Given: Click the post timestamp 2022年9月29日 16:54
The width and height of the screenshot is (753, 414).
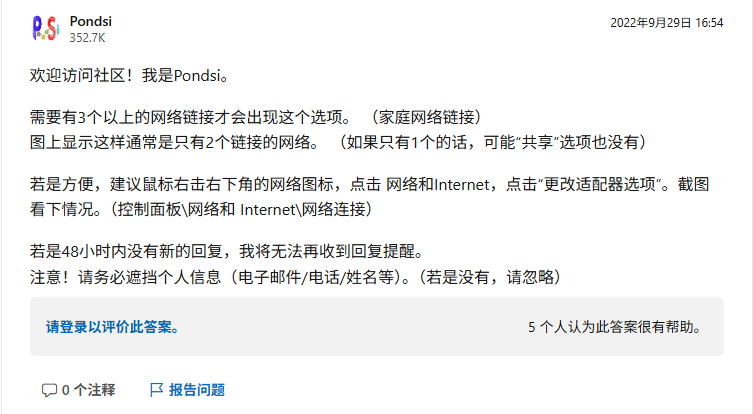Looking at the screenshot, I should pos(667,23).
